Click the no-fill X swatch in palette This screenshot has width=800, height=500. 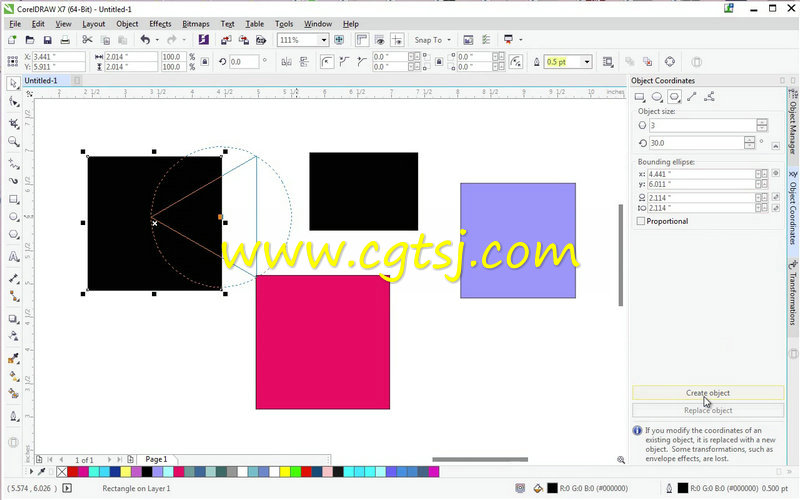(x=62, y=472)
